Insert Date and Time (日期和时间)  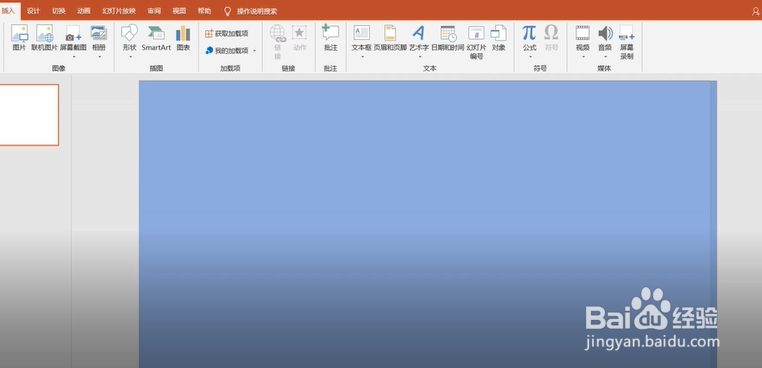pos(448,38)
